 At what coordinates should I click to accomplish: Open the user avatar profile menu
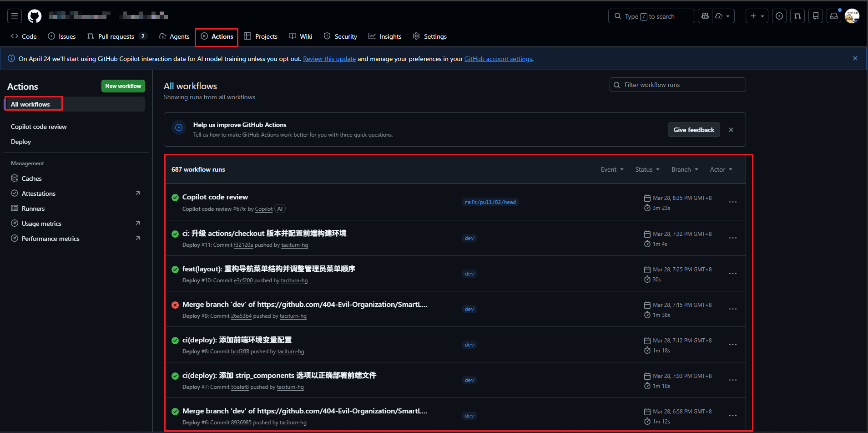pyautogui.click(x=852, y=16)
